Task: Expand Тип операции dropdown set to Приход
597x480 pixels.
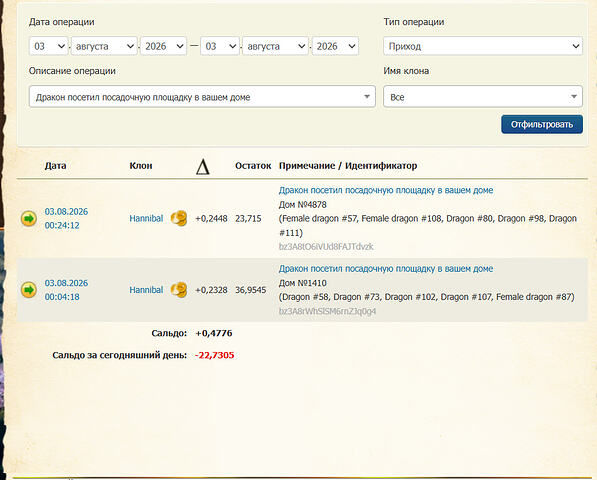Action: 483,46
